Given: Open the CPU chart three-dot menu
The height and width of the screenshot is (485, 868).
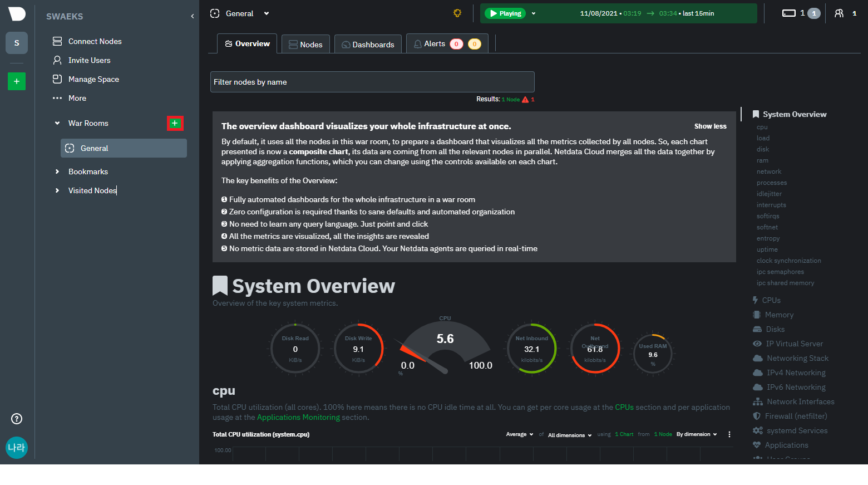Looking at the screenshot, I should [x=729, y=434].
